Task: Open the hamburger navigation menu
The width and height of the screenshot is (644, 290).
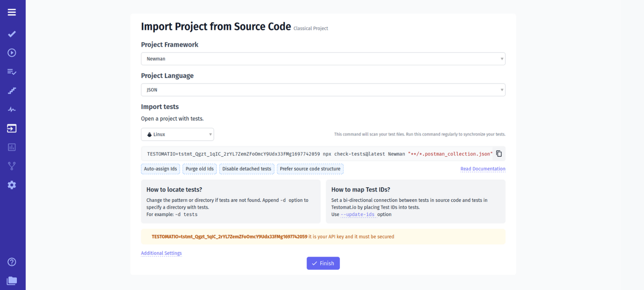Action: click(12, 12)
